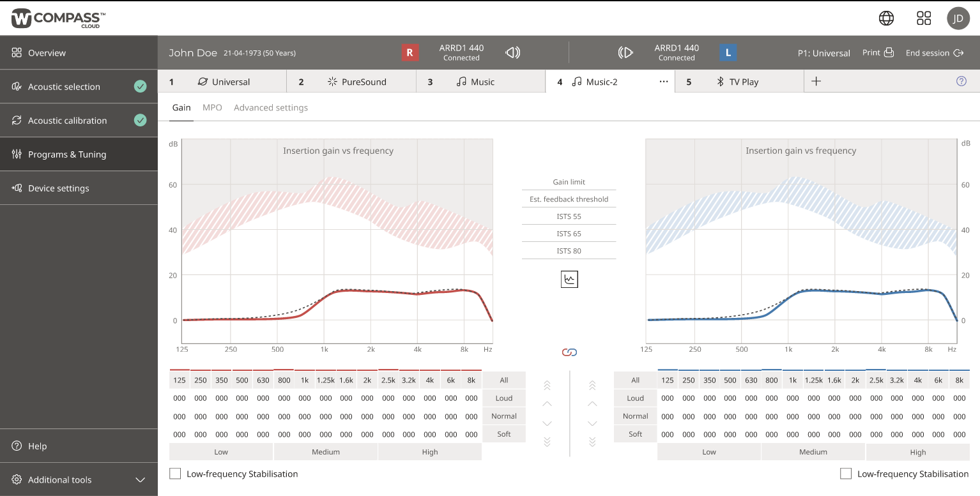Enable Low-frequency Stabilisation on the right side

(x=845, y=474)
